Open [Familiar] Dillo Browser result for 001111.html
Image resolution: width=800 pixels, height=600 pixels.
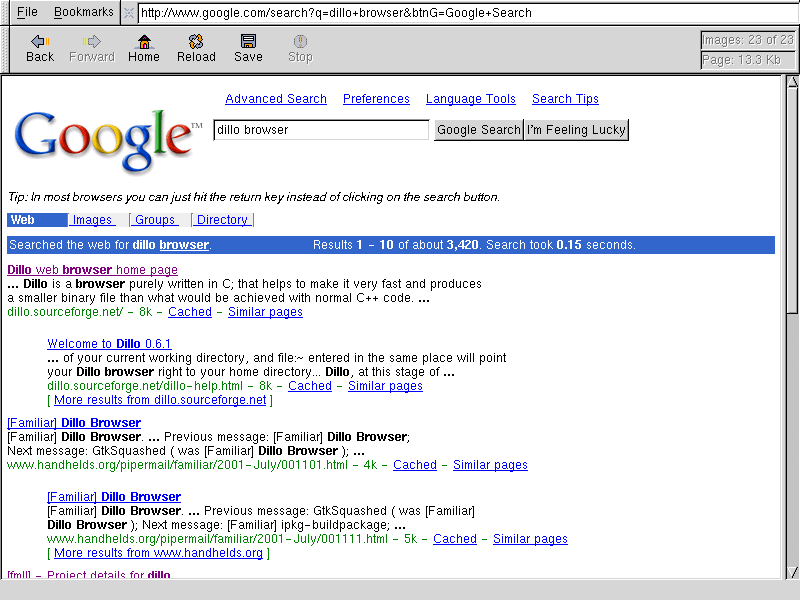coord(114,496)
